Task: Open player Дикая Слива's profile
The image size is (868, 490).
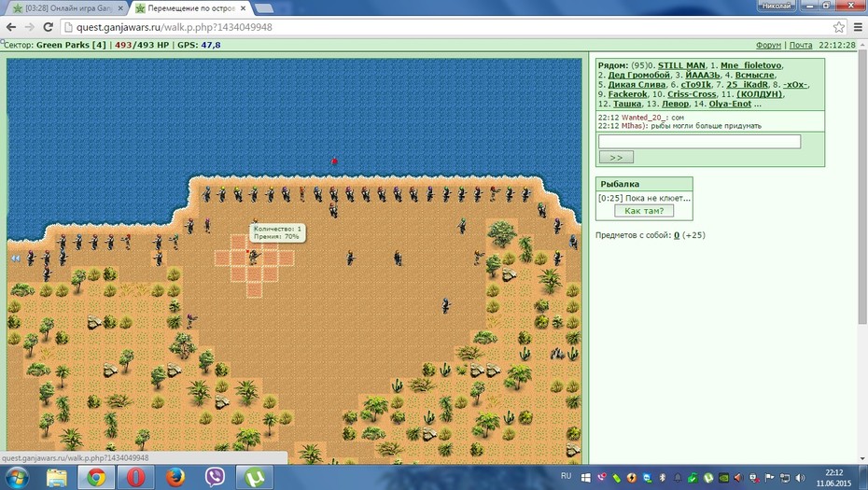Action: point(637,84)
